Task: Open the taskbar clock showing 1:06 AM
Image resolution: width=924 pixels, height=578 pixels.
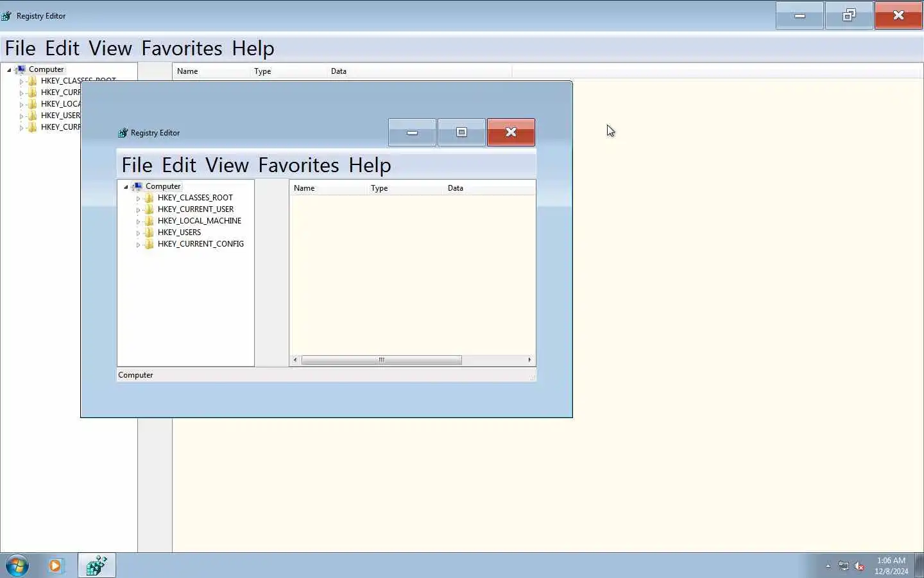Action: 891,566
